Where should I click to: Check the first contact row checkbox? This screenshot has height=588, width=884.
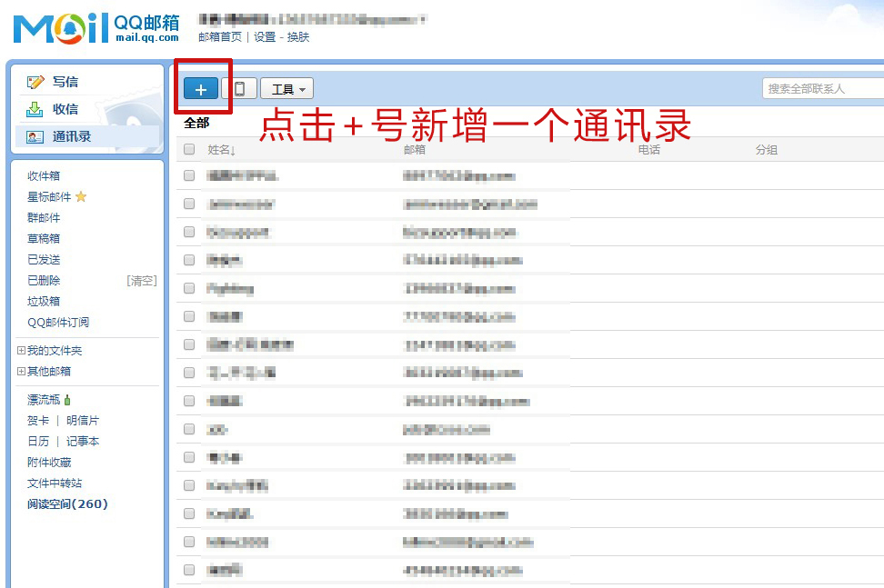click(189, 175)
